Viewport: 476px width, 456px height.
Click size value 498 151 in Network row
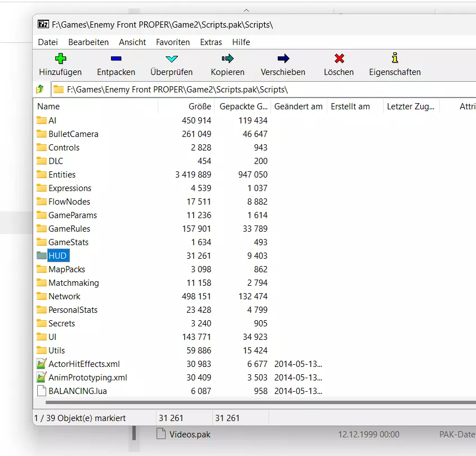coord(197,296)
